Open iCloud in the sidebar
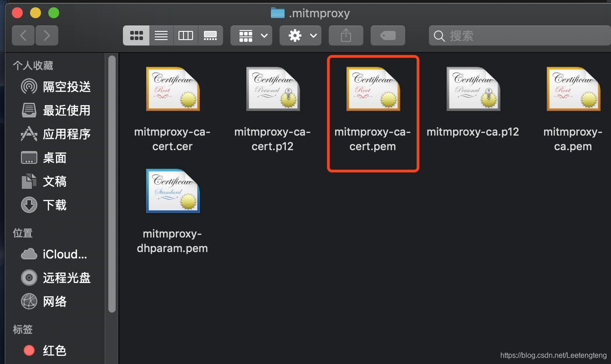Viewport: 611px width, 364px height. 54,254
